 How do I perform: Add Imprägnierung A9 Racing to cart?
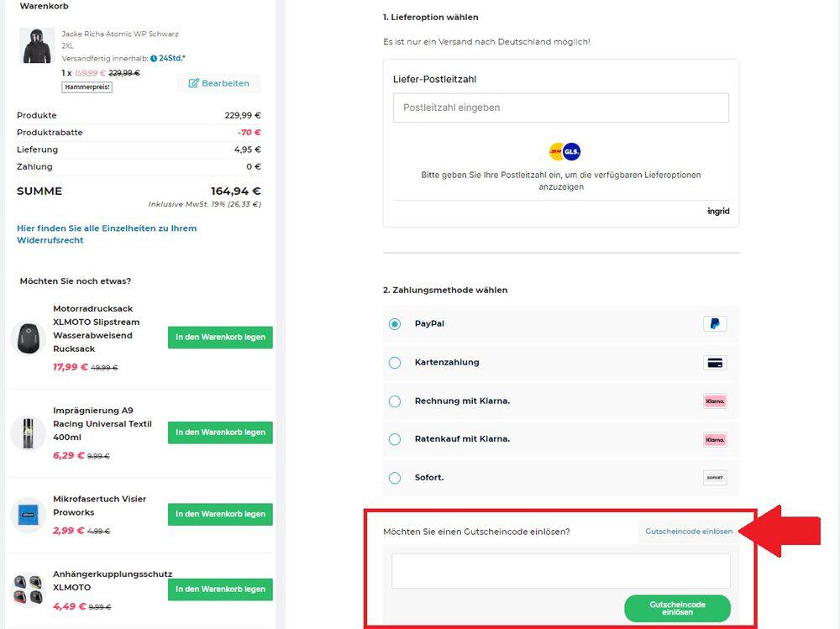tap(220, 432)
